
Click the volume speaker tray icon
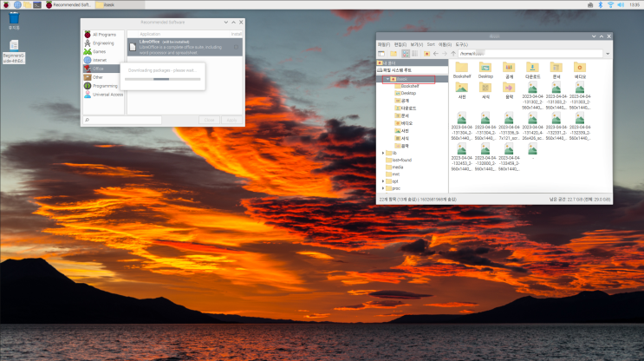point(621,4)
